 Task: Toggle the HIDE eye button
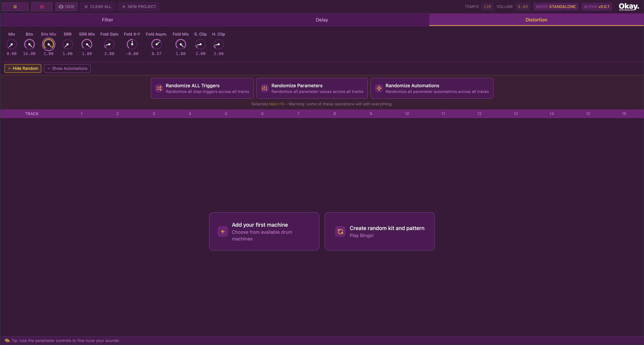click(67, 7)
